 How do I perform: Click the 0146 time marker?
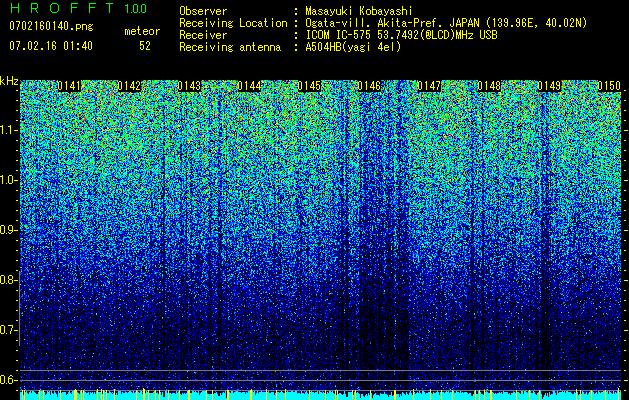[x=369, y=86]
